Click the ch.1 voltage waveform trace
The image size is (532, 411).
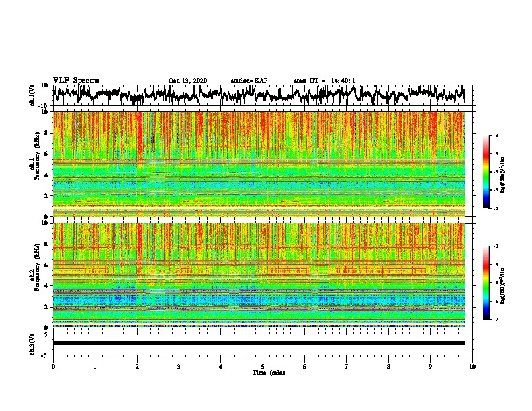(x=259, y=95)
